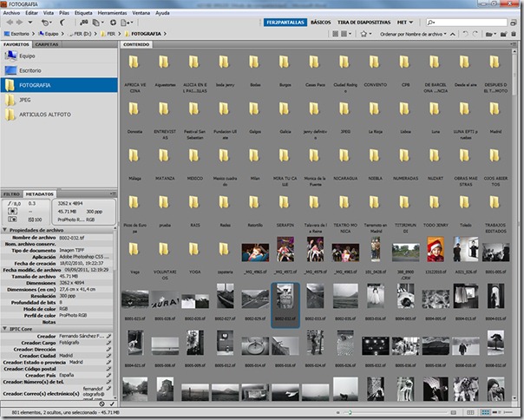Edit Creador: País pencil icon
524x420 pixels.
click(109, 375)
